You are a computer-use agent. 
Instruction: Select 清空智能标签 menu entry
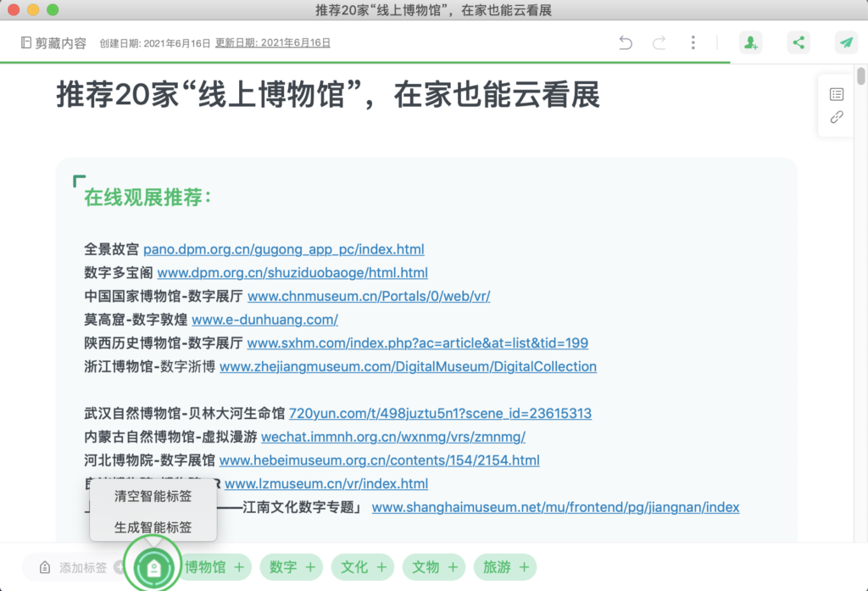pyautogui.click(x=153, y=496)
